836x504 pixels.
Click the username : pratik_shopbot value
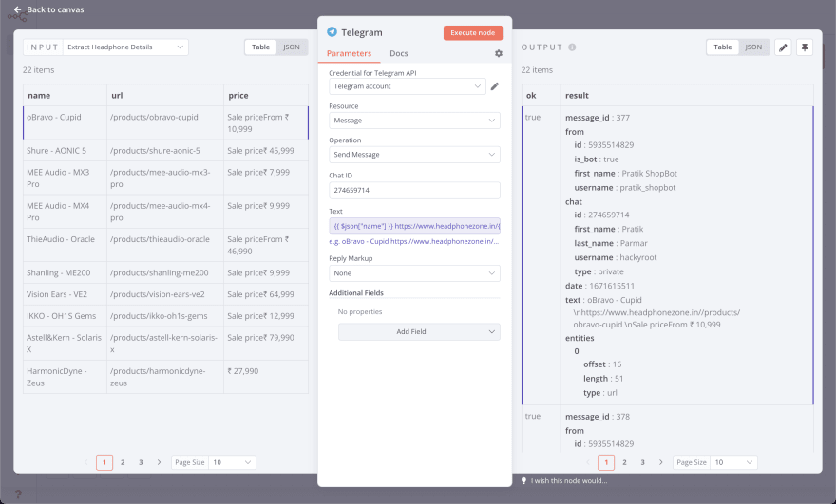click(625, 188)
